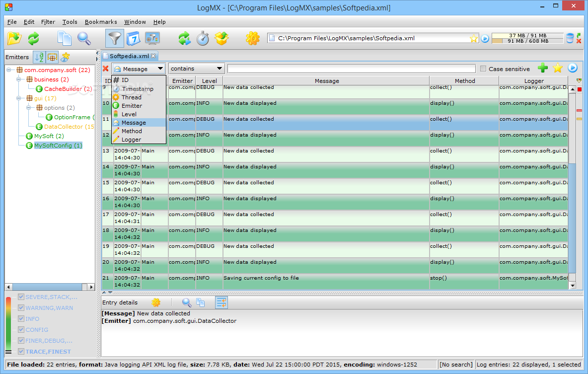This screenshot has height=374, width=588.
Task: Click the filter text input field
Action: [352, 69]
